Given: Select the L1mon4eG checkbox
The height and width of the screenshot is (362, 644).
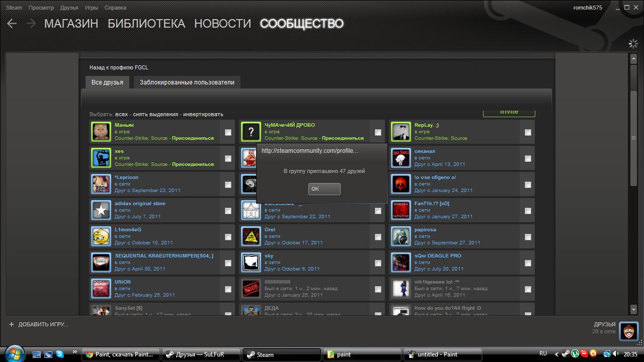Looking at the screenshot, I should click(228, 237).
